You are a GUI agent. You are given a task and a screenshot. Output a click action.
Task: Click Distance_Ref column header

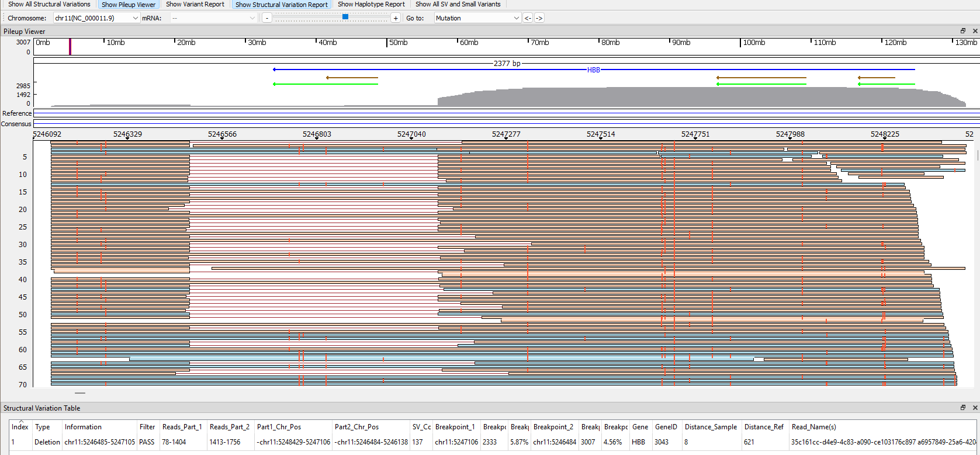click(765, 427)
